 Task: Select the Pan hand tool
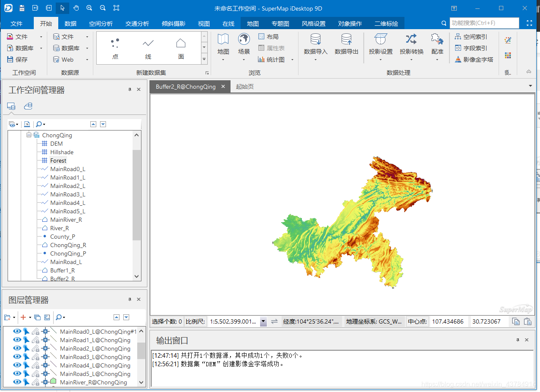(76, 8)
